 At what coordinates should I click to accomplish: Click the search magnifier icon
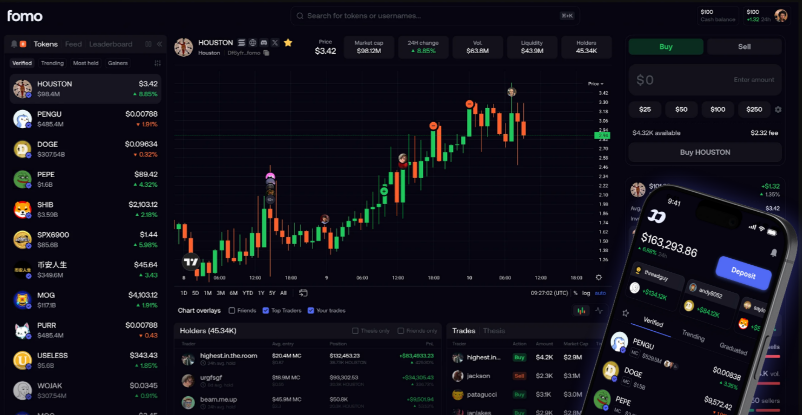(300, 16)
